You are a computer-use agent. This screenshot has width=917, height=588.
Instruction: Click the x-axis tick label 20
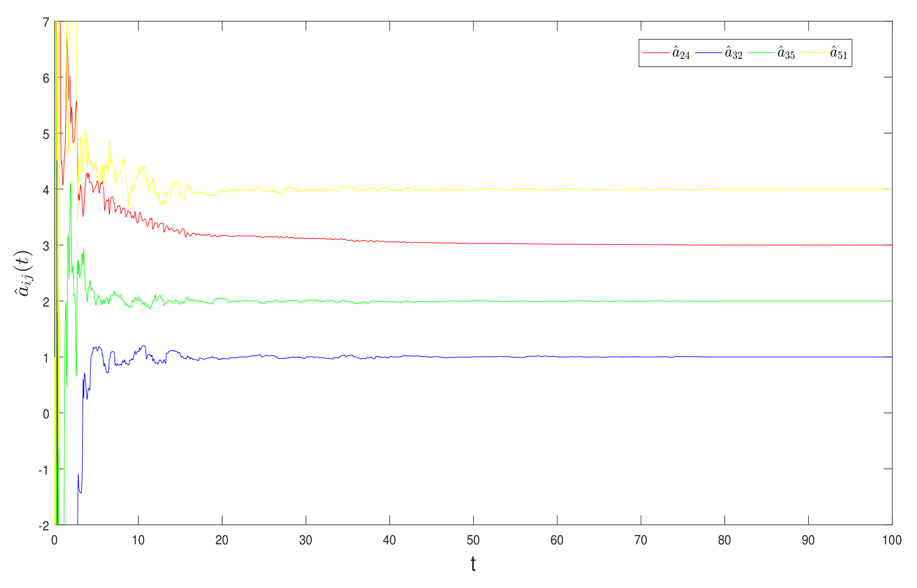coord(222,540)
